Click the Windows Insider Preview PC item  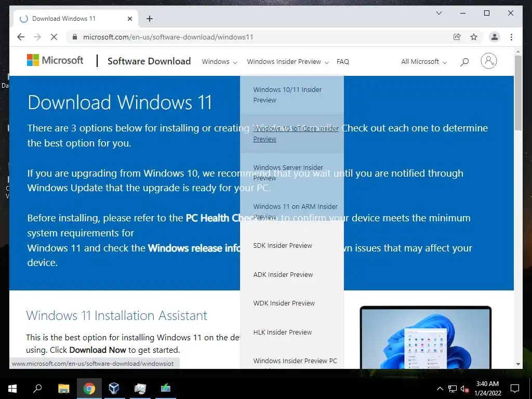point(292,361)
